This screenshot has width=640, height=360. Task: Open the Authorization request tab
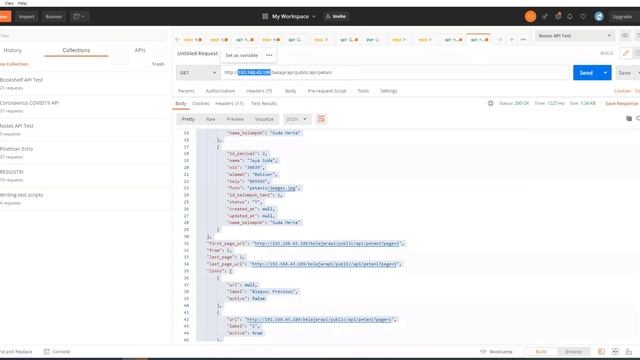pyautogui.click(x=220, y=91)
